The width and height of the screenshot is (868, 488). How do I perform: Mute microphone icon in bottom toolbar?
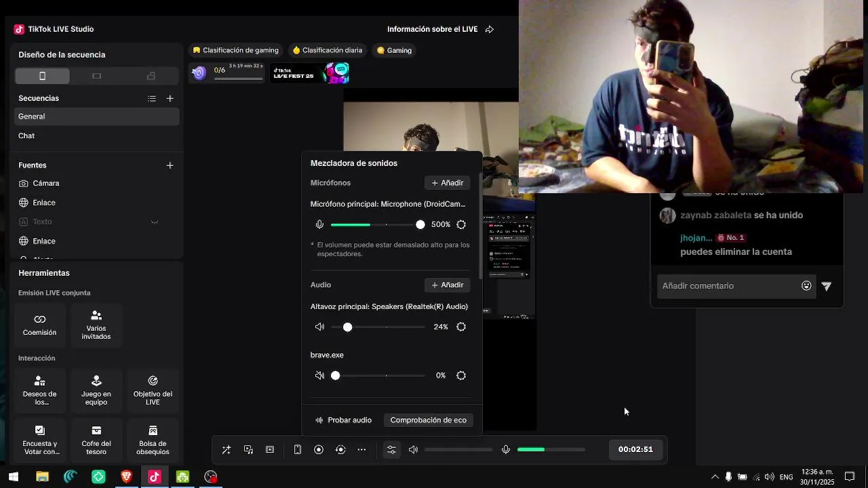point(506,450)
